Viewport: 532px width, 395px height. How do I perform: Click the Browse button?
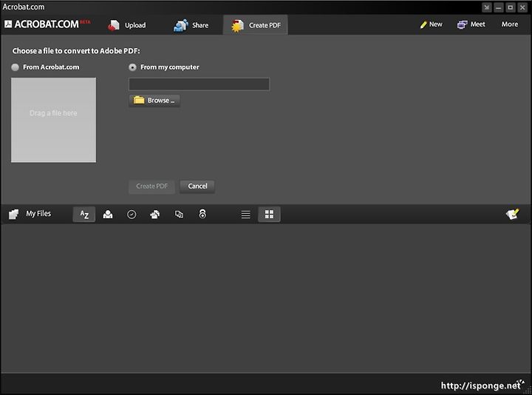pyautogui.click(x=154, y=101)
